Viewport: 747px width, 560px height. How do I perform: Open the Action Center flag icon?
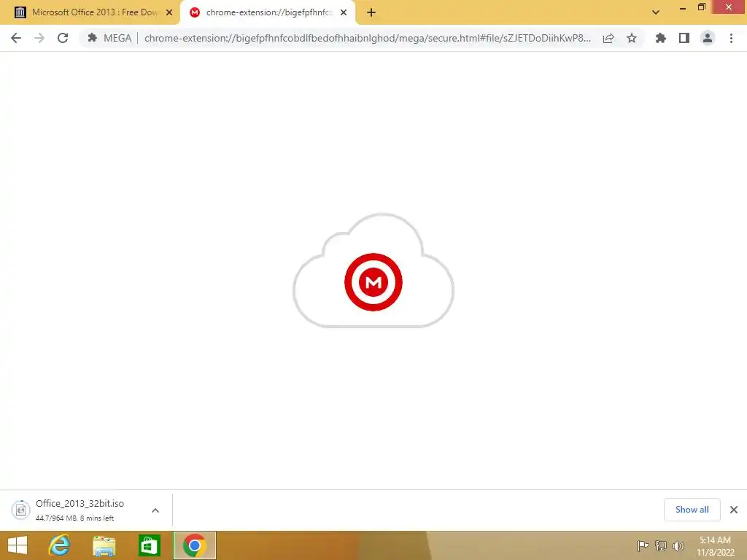tap(643, 545)
